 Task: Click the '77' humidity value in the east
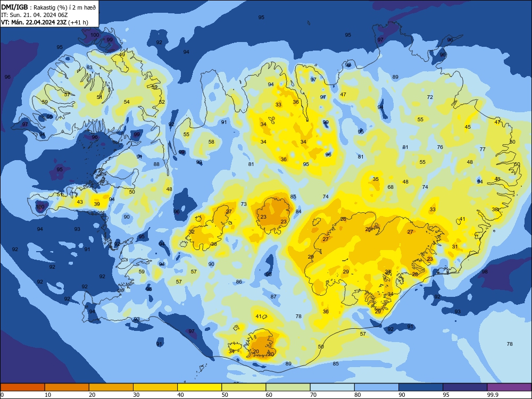483,149
